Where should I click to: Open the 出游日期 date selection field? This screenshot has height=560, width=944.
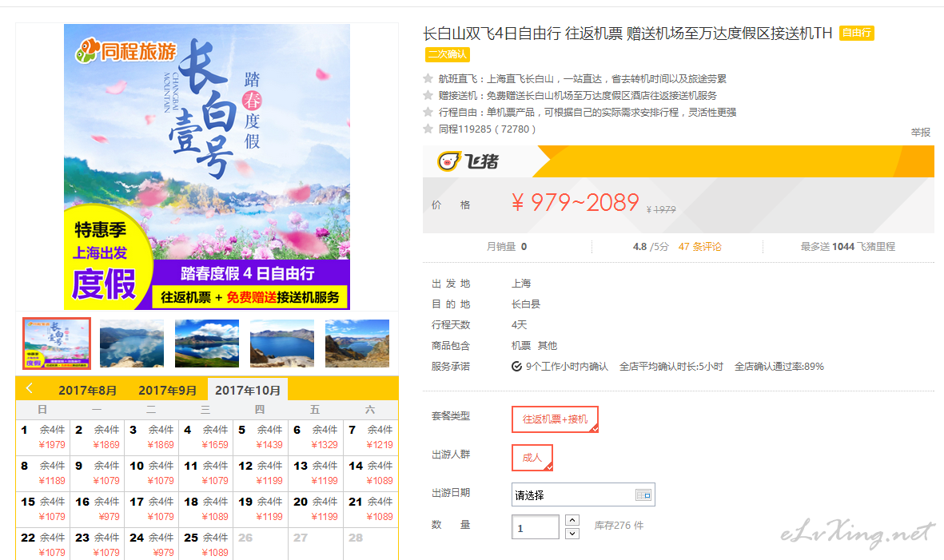[583, 495]
